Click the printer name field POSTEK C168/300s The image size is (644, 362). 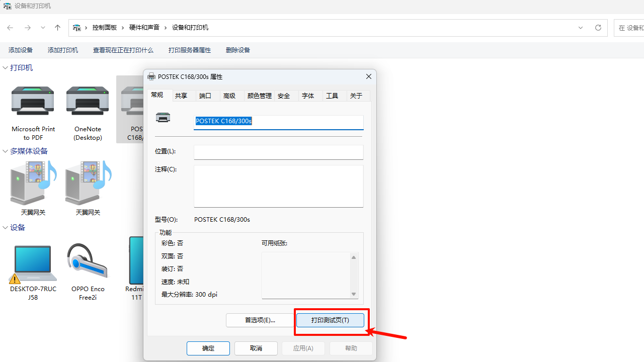click(x=279, y=122)
